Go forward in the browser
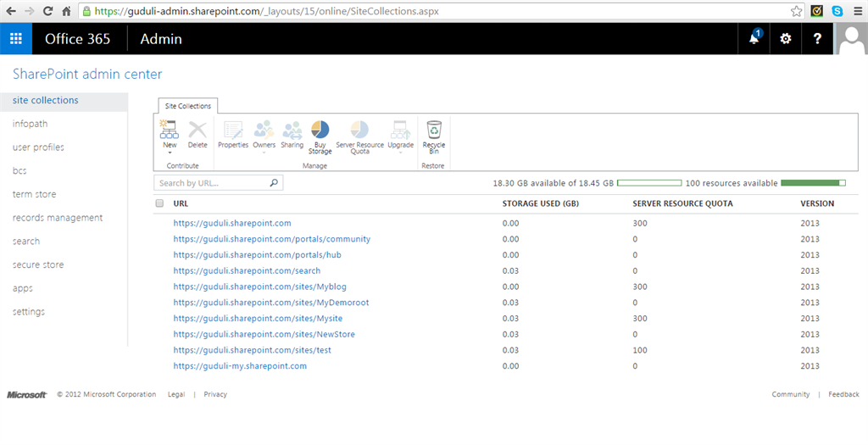Screen dimensions: 868x445 click(x=30, y=11)
